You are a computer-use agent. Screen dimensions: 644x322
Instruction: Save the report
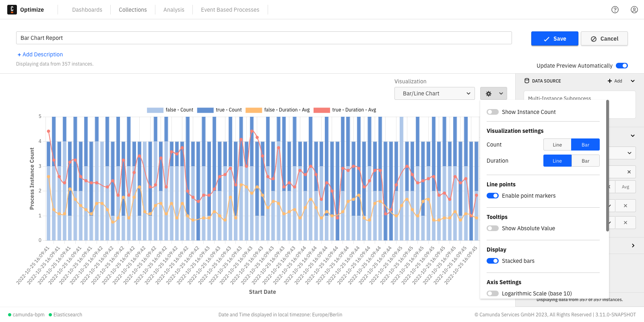(x=555, y=39)
